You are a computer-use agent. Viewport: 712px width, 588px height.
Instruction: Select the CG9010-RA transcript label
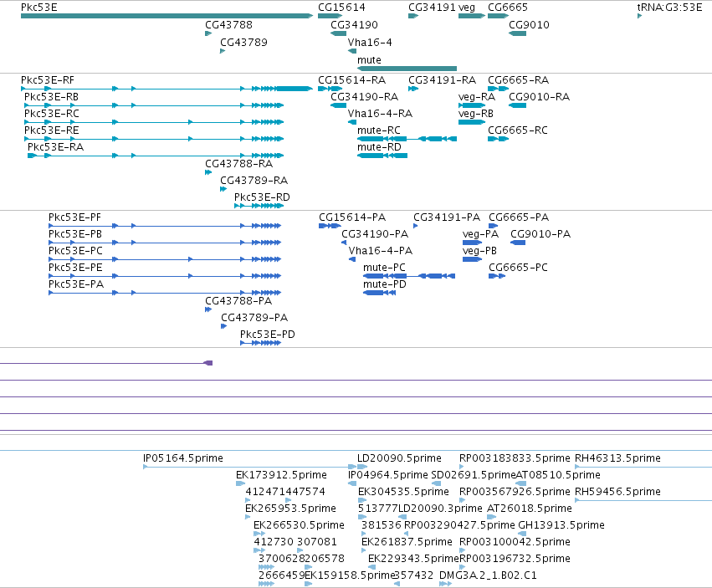tap(539, 97)
